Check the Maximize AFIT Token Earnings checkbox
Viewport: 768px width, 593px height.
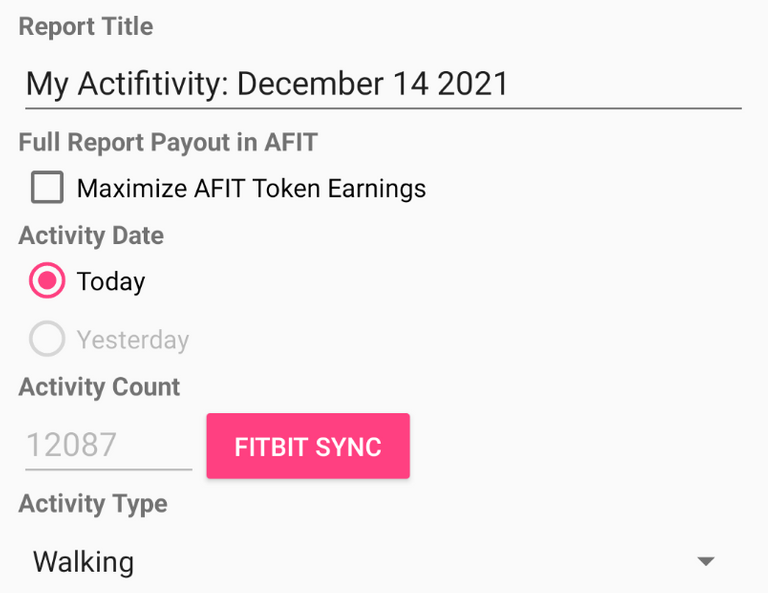click(47, 188)
